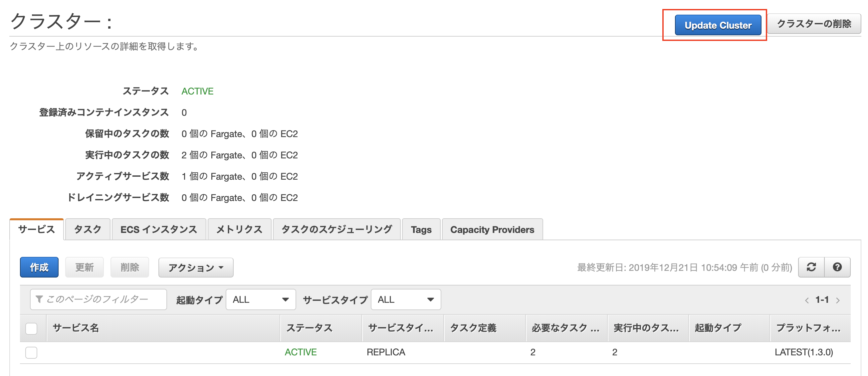
Task: Sort by サービス名 column header
Action: (163, 328)
